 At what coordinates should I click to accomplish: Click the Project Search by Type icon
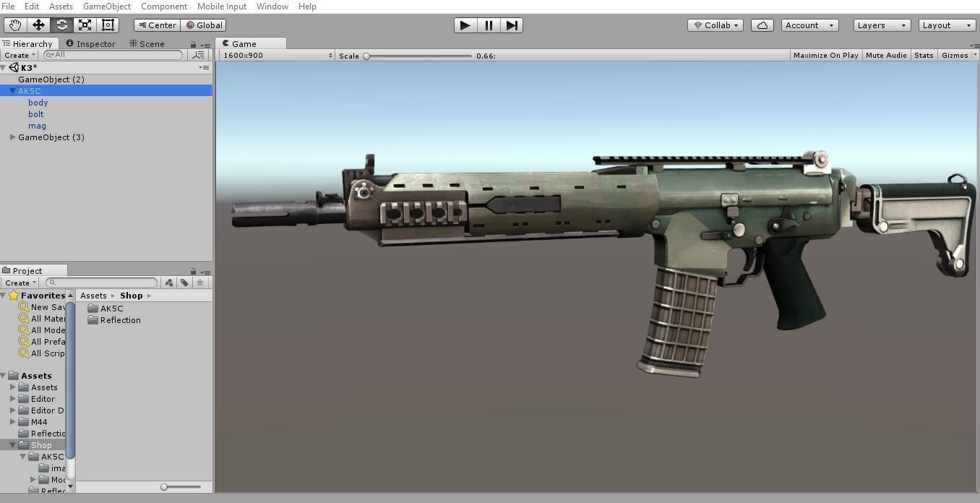(169, 283)
